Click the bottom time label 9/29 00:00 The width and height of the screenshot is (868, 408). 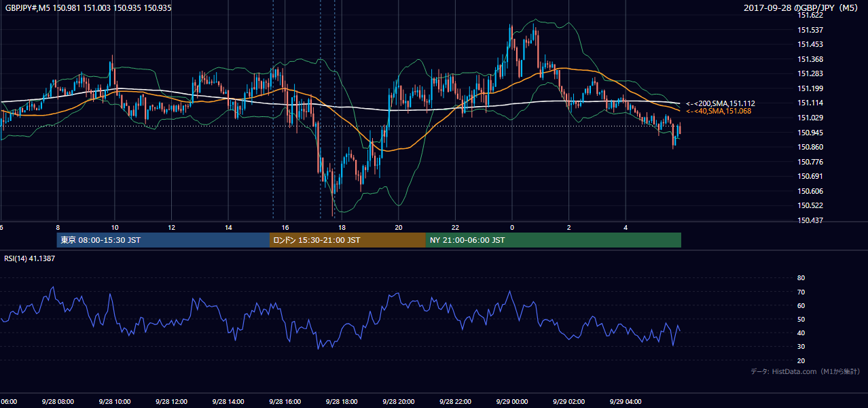512,402
